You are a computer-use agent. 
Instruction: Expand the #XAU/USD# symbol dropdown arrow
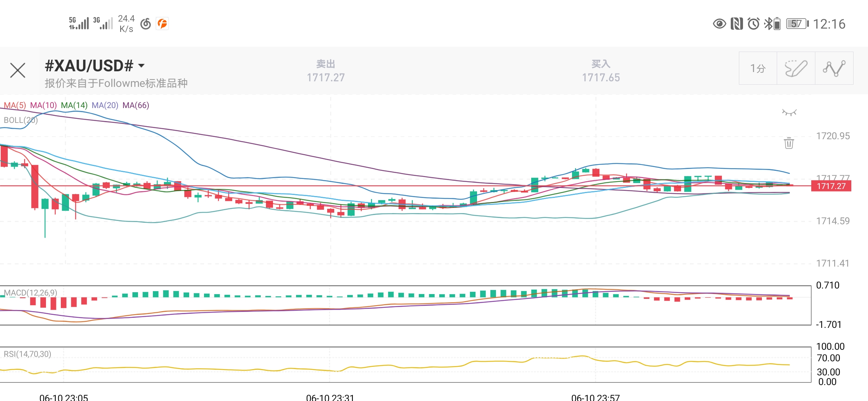141,66
